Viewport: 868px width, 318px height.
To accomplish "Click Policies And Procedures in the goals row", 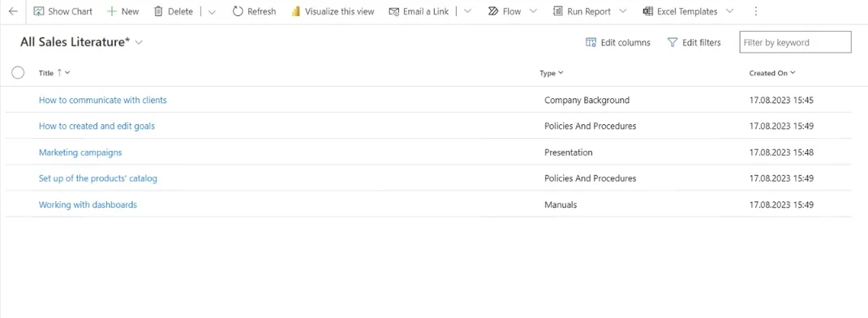I will tap(590, 127).
